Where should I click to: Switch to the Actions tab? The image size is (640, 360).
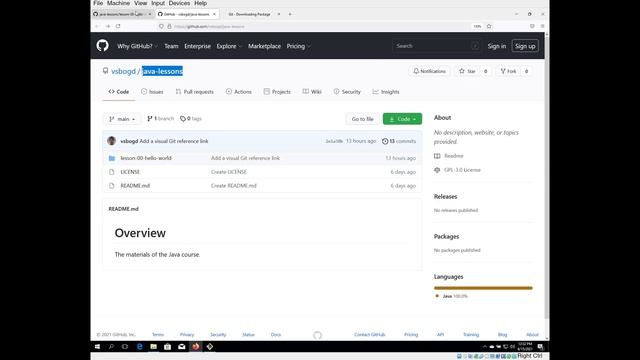point(239,92)
